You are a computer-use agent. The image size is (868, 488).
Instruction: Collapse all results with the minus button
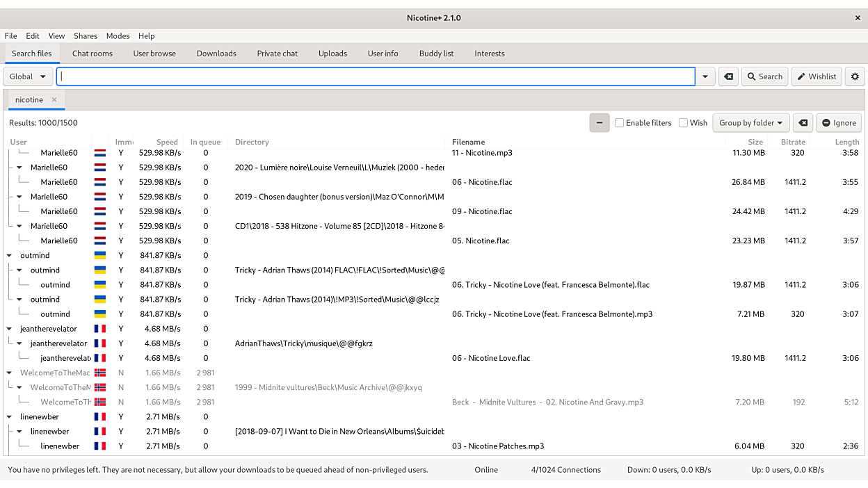pos(599,123)
